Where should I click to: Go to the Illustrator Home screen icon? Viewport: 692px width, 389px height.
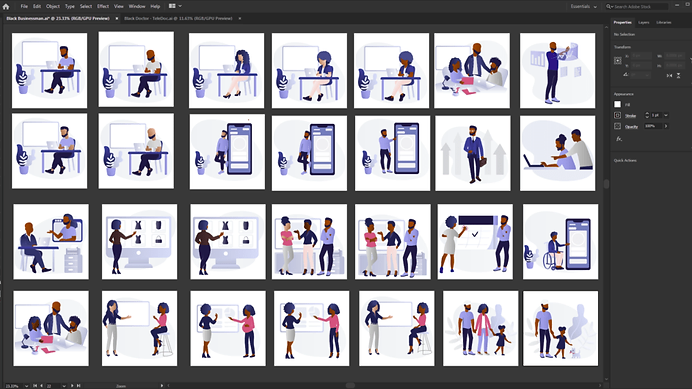[6, 6]
